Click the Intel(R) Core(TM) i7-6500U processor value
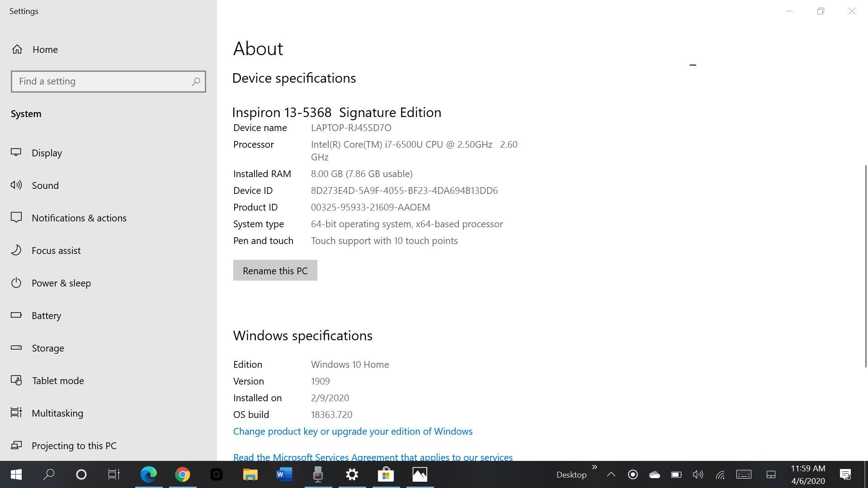Viewport: 868px width, 488px height. 414,151
